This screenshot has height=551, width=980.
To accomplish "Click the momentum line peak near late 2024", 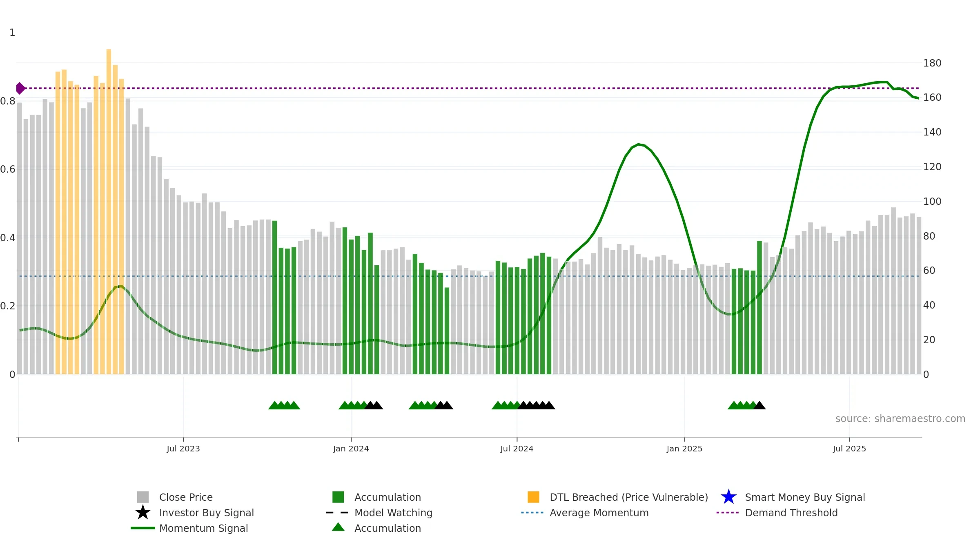I will (638, 144).
